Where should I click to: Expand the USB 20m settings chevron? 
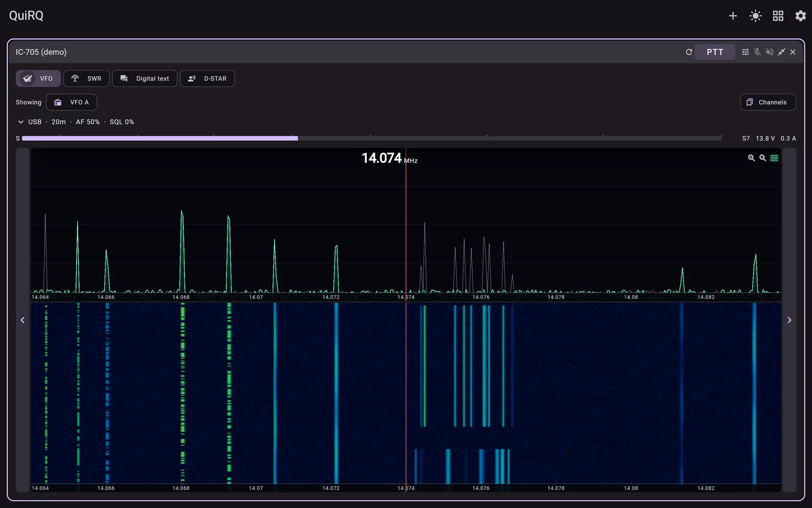pyautogui.click(x=21, y=122)
